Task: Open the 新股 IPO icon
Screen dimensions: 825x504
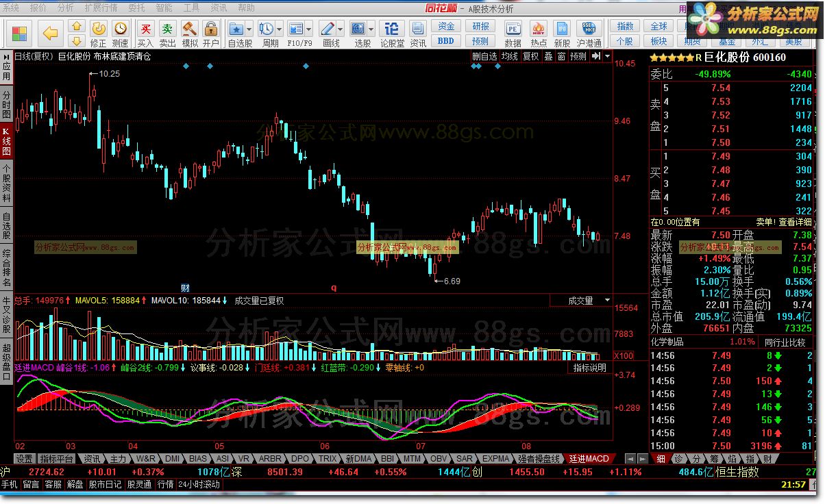Action: (562, 33)
